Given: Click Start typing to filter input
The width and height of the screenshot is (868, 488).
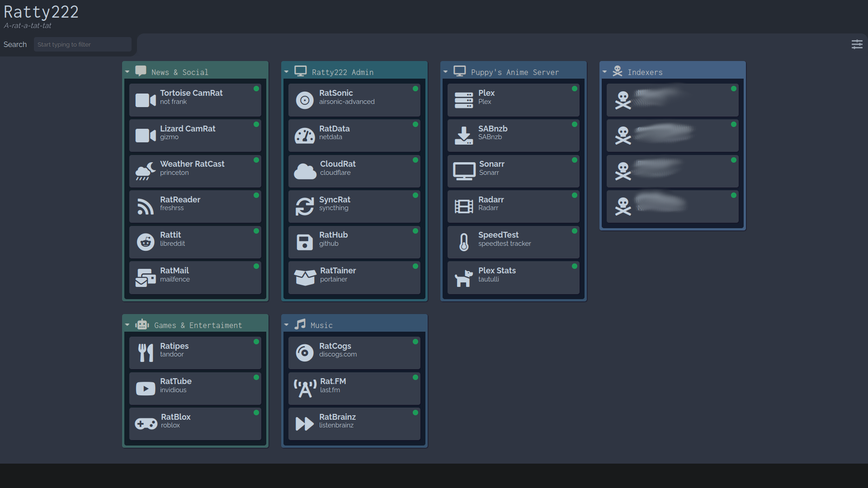Looking at the screenshot, I should click(x=83, y=45).
